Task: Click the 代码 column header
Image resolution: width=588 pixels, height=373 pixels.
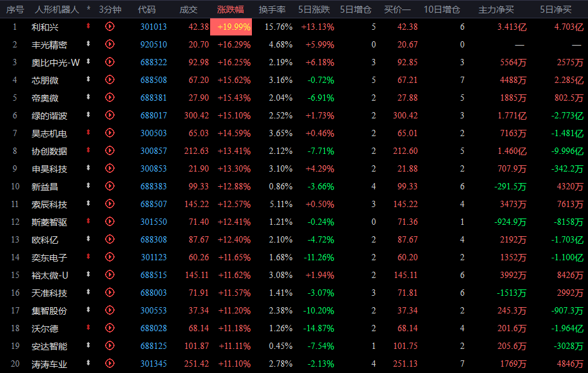Action: pos(147,9)
